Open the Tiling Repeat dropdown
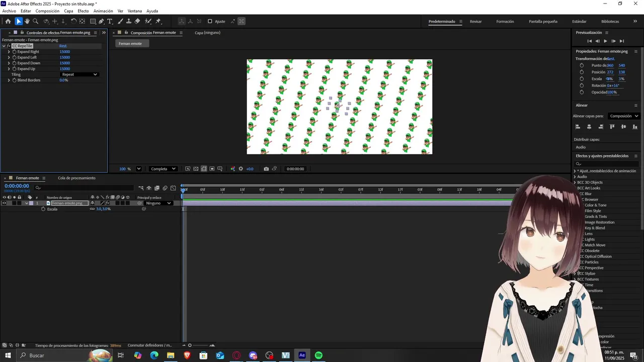The width and height of the screenshot is (644, 362). [x=79, y=74]
